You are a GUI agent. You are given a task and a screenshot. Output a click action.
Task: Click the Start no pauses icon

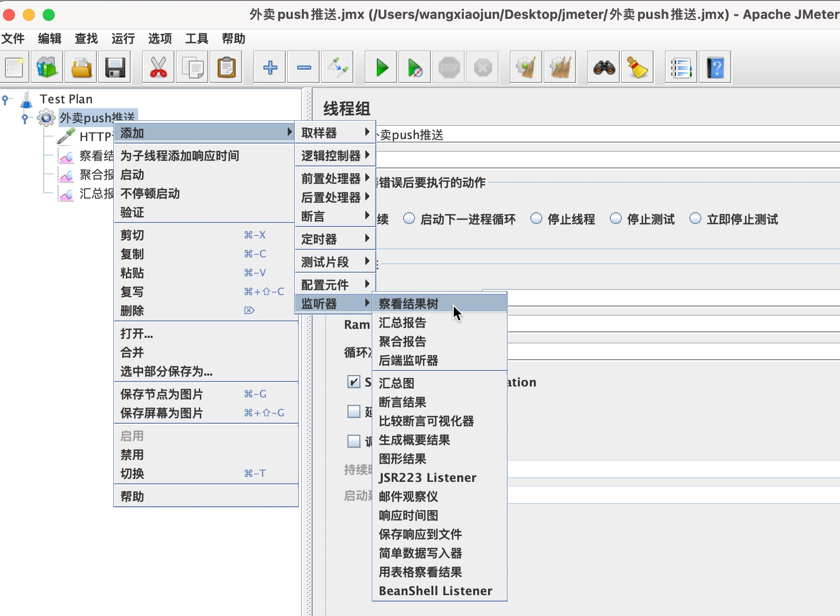pyautogui.click(x=415, y=67)
